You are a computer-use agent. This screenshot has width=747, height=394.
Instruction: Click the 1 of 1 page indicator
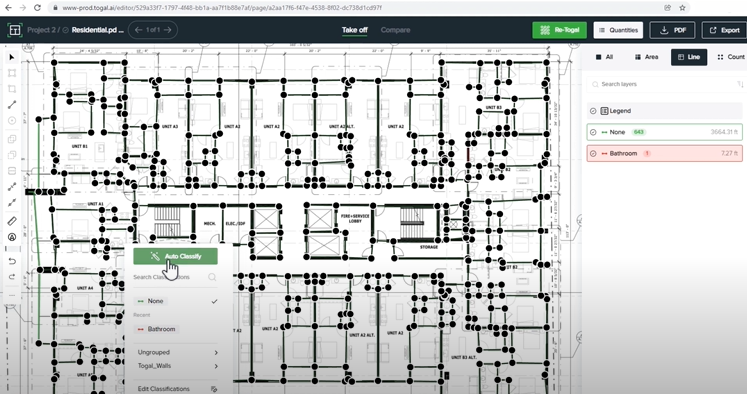click(153, 30)
